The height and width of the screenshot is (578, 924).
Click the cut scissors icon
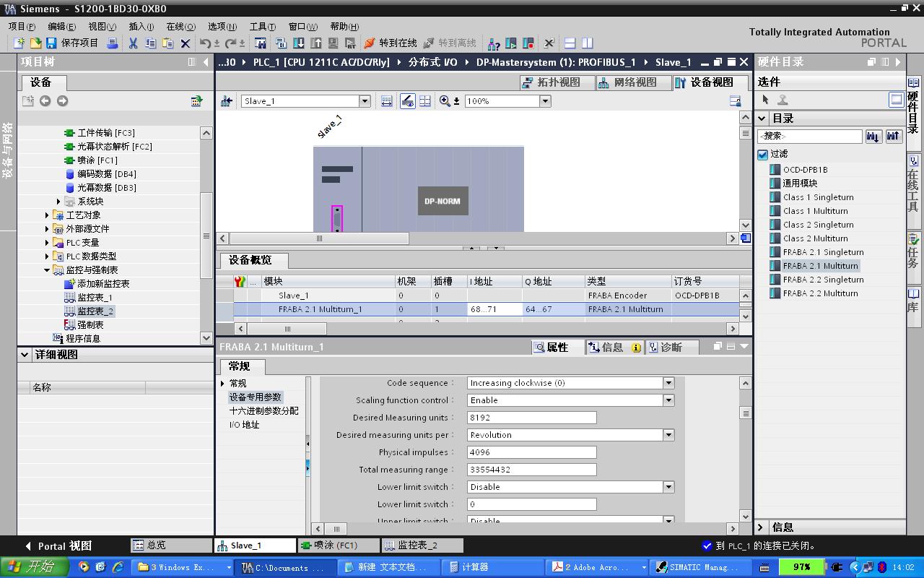click(x=133, y=43)
